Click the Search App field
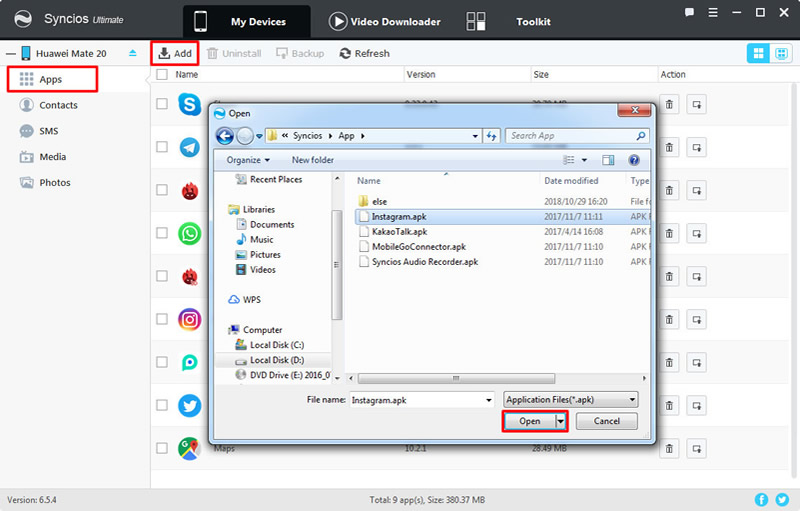This screenshot has height=511, width=800. coord(577,136)
